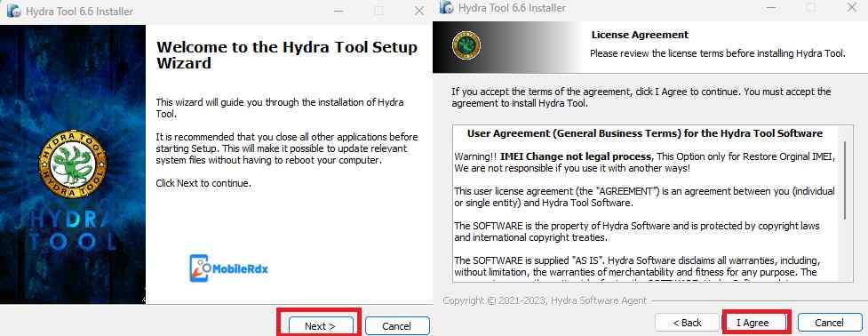
Task: Click the right installer title bar icon
Action: tap(446, 8)
